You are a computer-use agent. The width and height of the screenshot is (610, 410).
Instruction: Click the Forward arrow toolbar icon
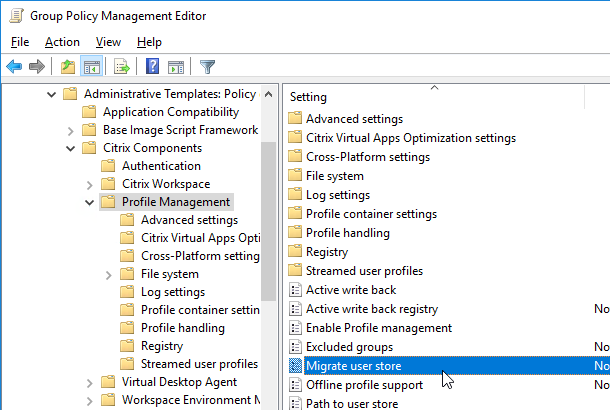37,67
